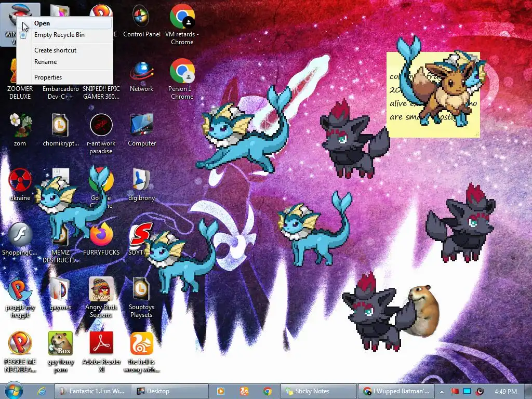
Task: Select the Person 1 - Chrome shortcut
Action: [182, 79]
